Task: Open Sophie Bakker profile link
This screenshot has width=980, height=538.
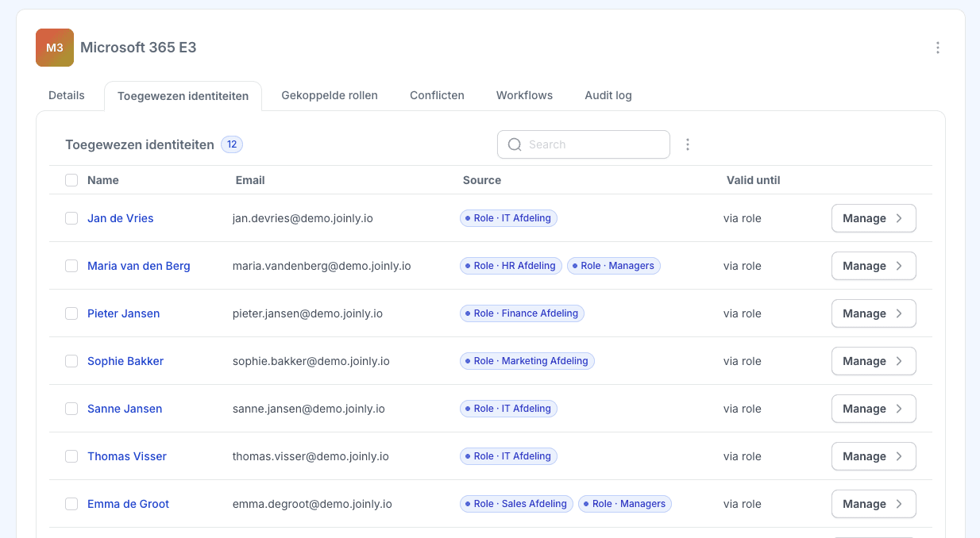Action: click(x=125, y=361)
